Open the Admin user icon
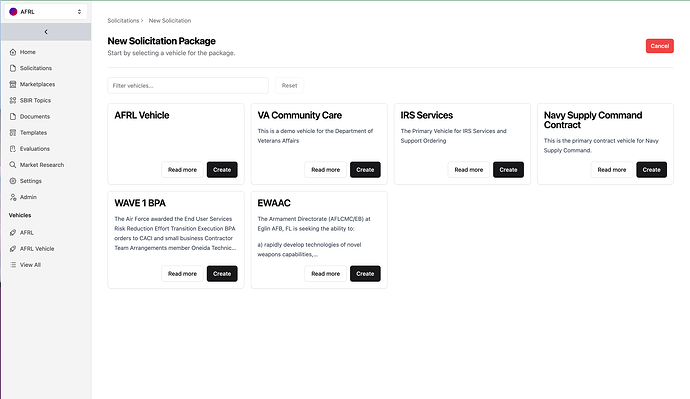The image size is (690, 399). tap(13, 197)
